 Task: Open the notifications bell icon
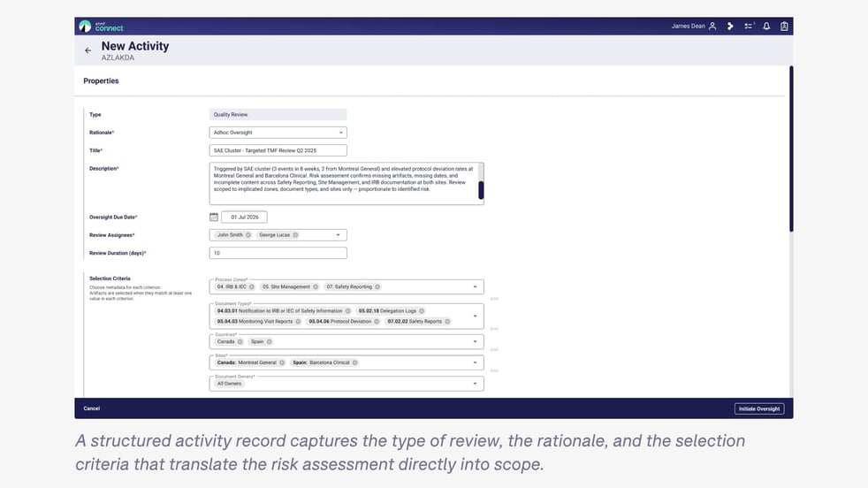point(766,26)
